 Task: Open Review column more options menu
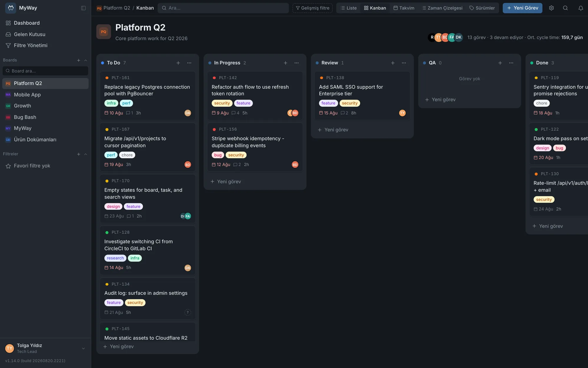pos(404,63)
